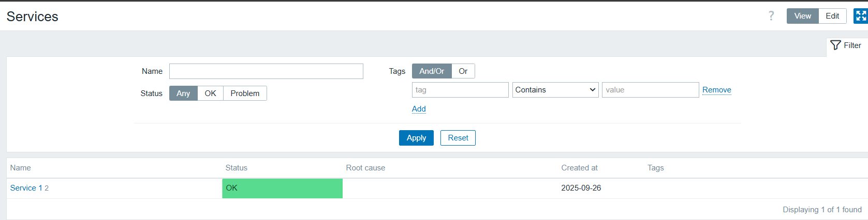Select And/Or tag evaluation
Screen dimensions: 868x220
point(431,71)
